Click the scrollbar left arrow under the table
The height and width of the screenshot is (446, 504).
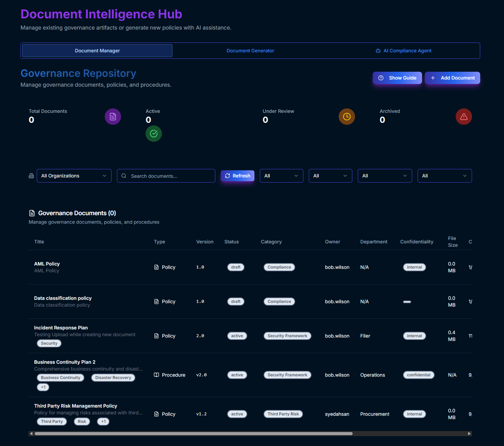pos(31,433)
